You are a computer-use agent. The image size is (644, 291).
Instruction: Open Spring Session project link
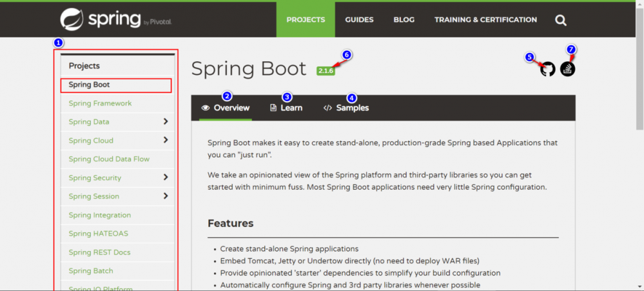click(93, 196)
